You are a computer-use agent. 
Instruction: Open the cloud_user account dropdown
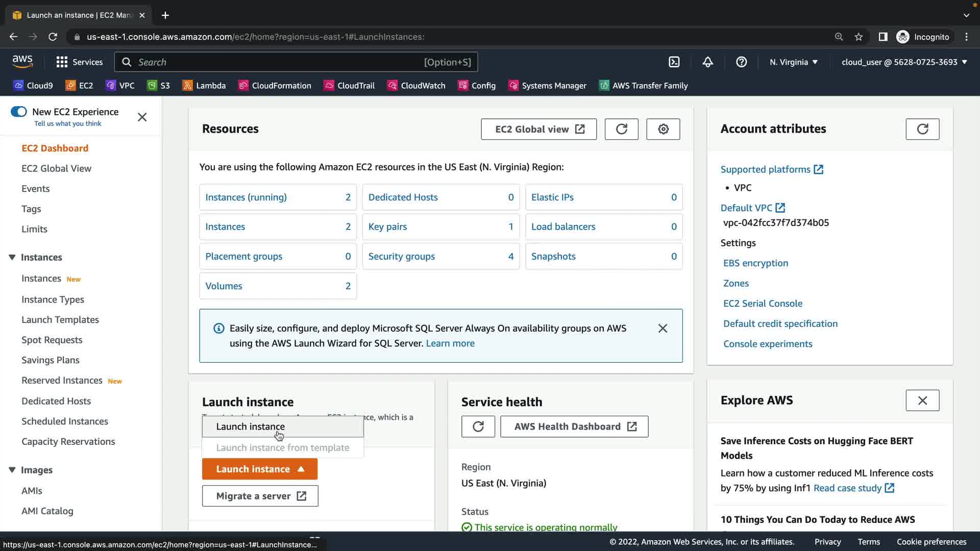click(904, 62)
